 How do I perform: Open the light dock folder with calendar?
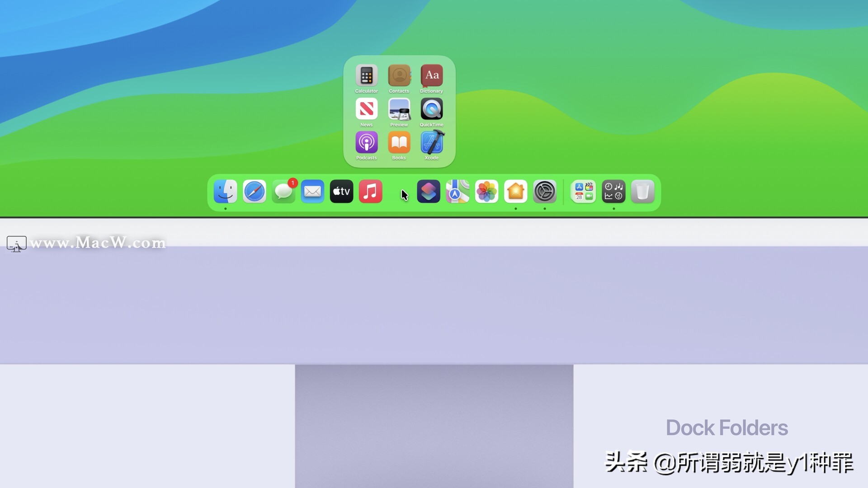coord(583,192)
